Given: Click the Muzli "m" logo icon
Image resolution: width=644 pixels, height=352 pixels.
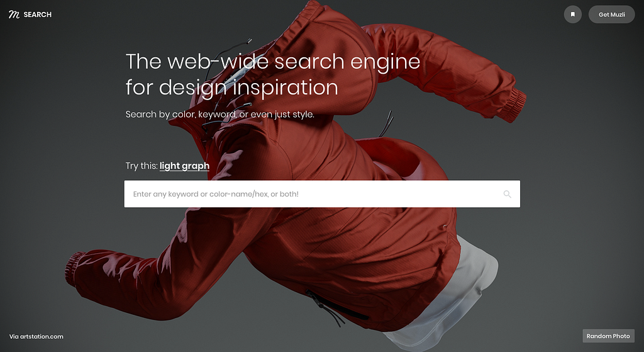Looking at the screenshot, I should coord(14,14).
